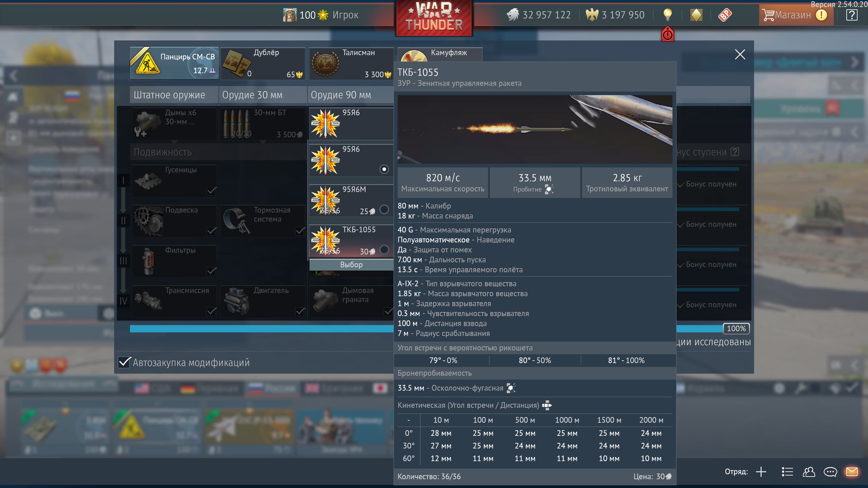
Task: Open the mail envelope icon
Action: [851, 472]
